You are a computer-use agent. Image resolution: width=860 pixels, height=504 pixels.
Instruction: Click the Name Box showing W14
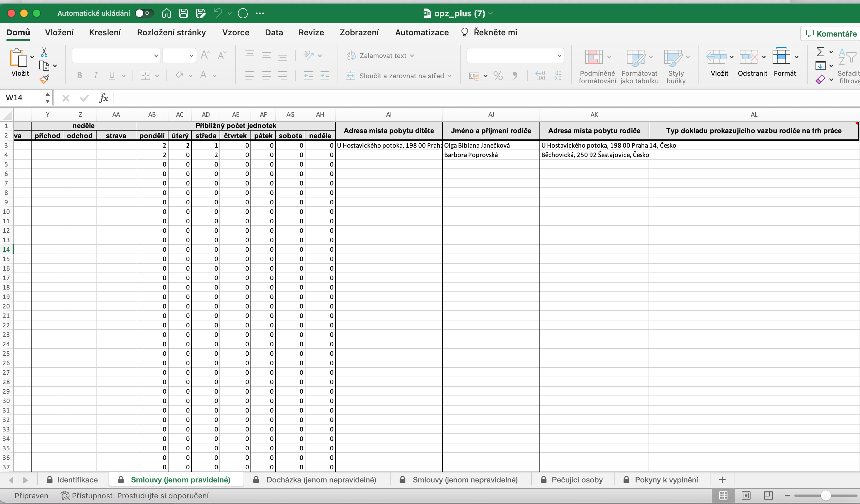[22, 98]
